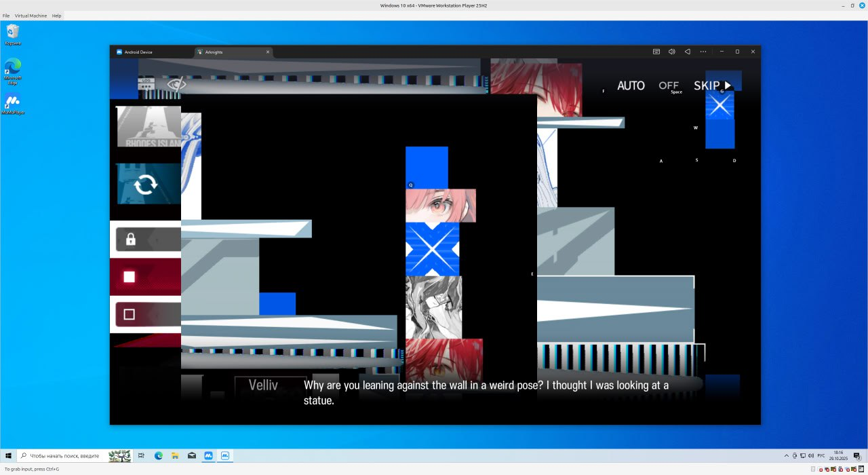The height and width of the screenshot is (475, 868).
Task: Click the pink-haired character eye tile
Action: click(441, 206)
